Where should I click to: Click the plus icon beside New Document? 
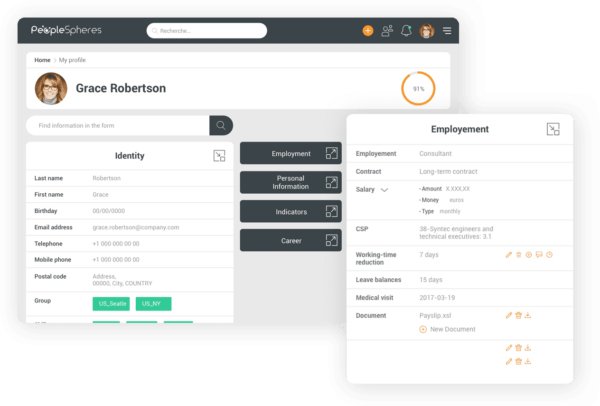tap(423, 329)
